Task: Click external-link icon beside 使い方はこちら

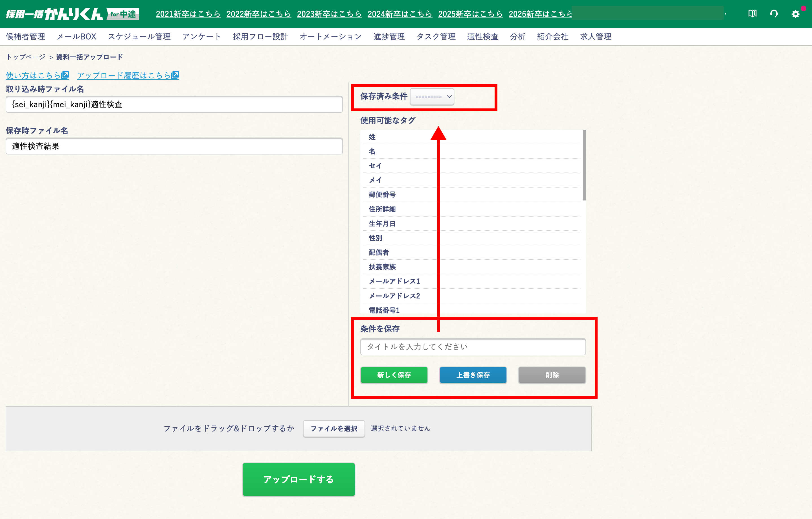Action: (x=65, y=75)
